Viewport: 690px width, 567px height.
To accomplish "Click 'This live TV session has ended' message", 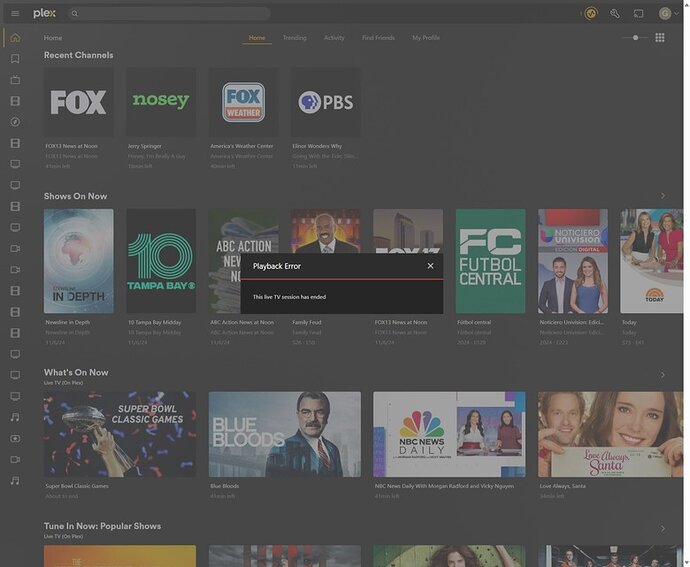I will [x=290, y=297].
